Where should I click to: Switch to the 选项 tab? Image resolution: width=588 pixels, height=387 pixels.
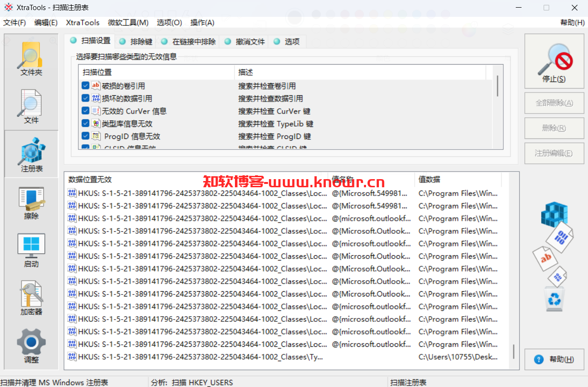287,42
